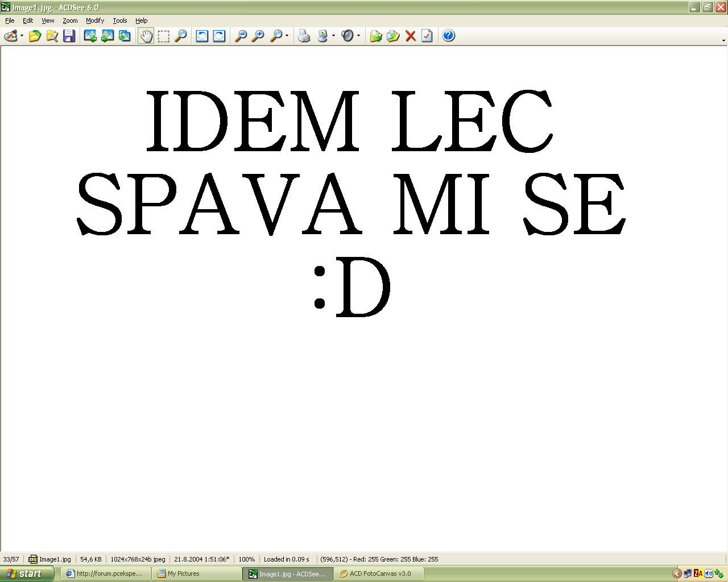
Task: Print the image using printer icon
Action: click(304, 36)
